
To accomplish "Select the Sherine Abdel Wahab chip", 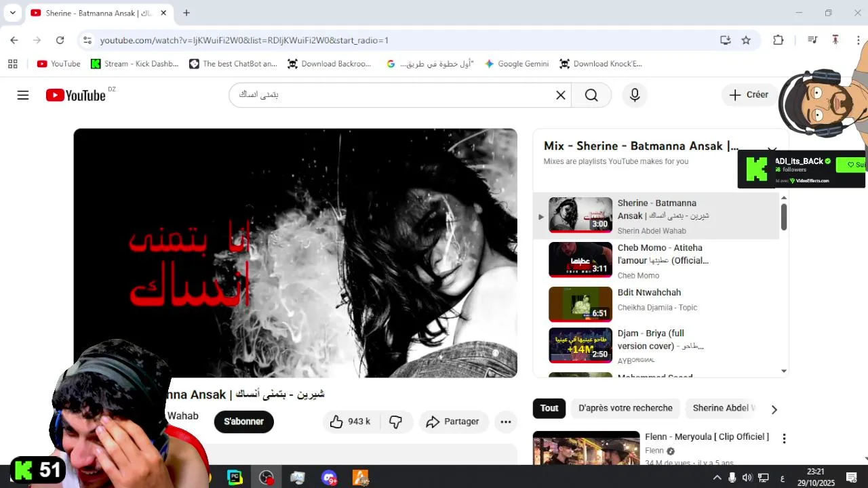I will coord(723,408).
